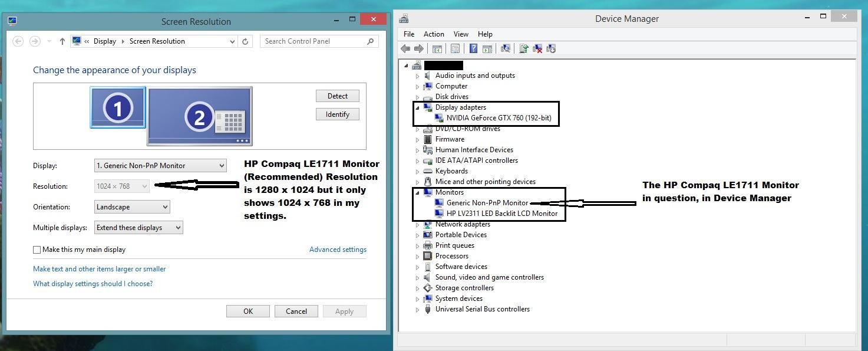Click the Detect button
The height and width of the screenshot is (351, 868).
[338, 96]
